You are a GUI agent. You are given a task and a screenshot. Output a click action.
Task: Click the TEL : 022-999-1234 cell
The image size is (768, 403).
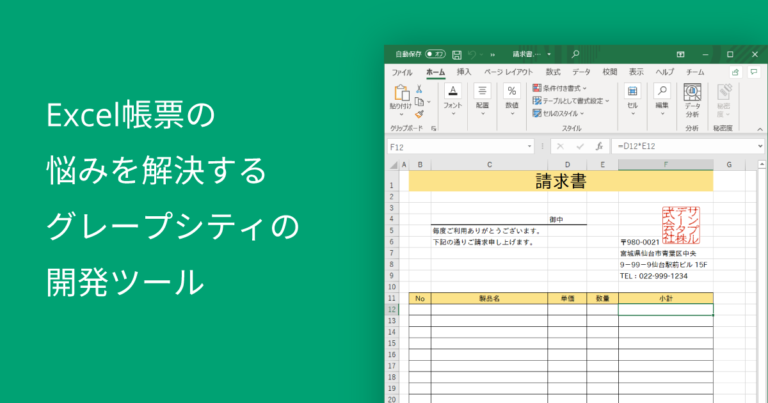coord(666,276)
